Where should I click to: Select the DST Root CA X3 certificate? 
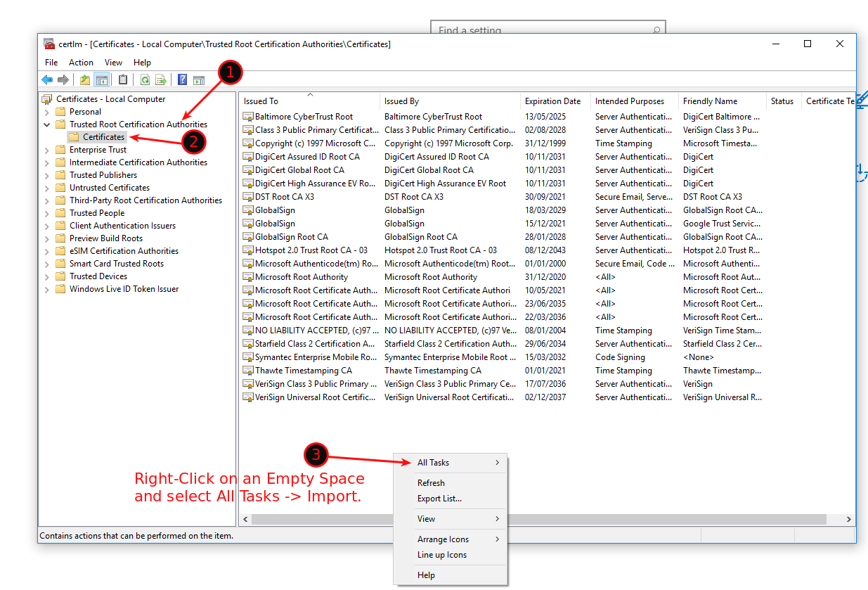[x=284, y=197]
